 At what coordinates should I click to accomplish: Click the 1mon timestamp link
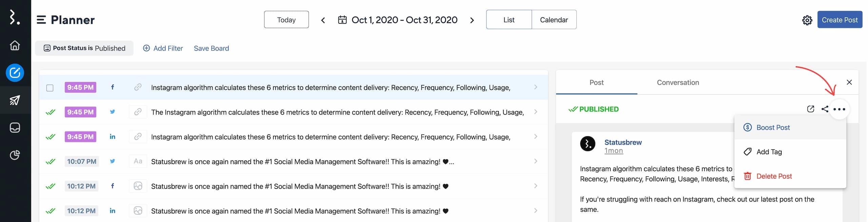tap(613, 151)
